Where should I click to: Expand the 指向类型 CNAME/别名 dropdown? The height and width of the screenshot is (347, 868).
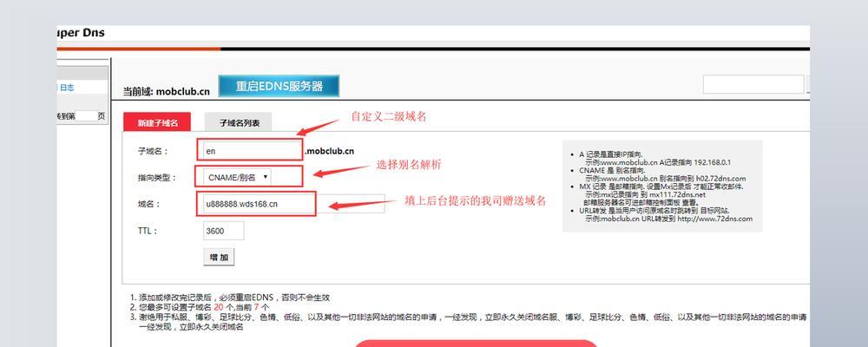coord(238,177)
